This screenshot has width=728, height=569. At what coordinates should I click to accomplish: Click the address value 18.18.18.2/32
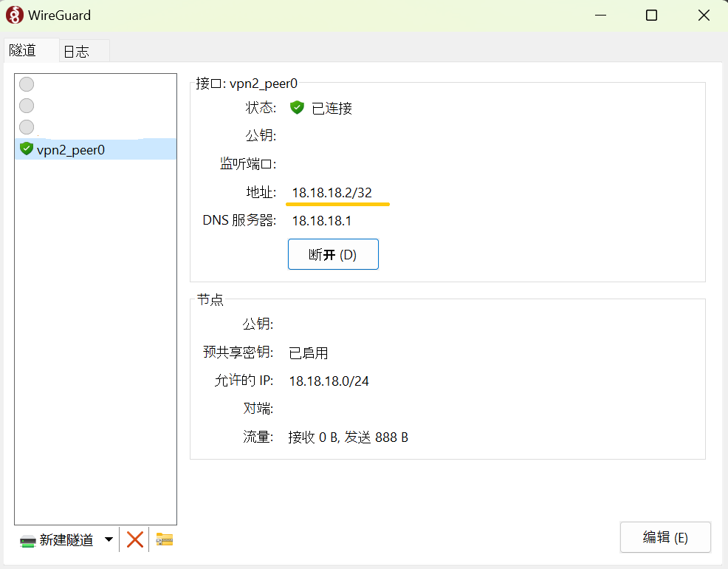point(332,193)
